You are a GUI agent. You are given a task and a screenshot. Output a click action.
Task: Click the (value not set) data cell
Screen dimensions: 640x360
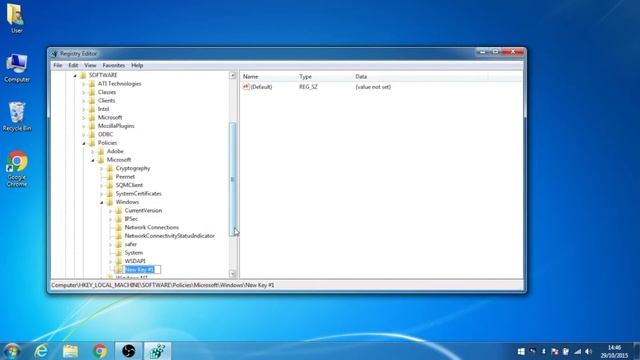(373, 87)
